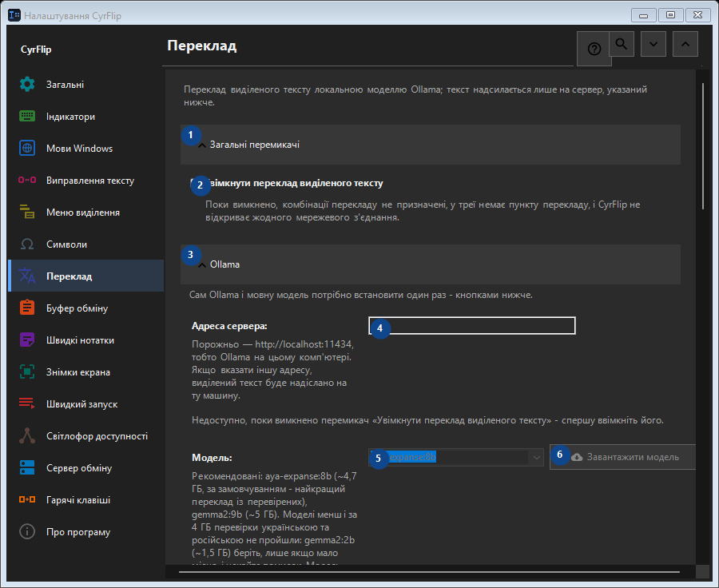719x588 pixels.
Task: Click the CyrFlip app icon in the title bar
Action: (x=14, y=15)
